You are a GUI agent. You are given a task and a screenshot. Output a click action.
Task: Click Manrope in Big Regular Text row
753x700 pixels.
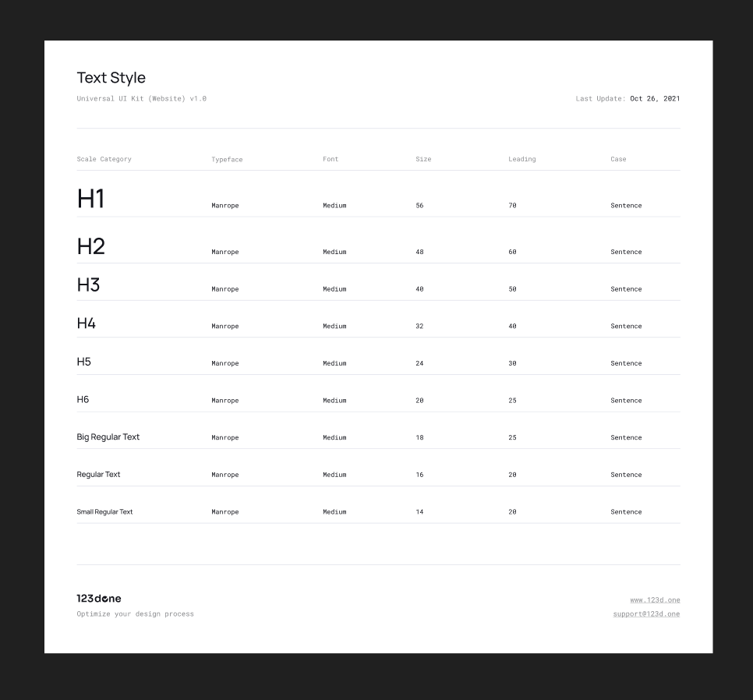coord(225,437)
